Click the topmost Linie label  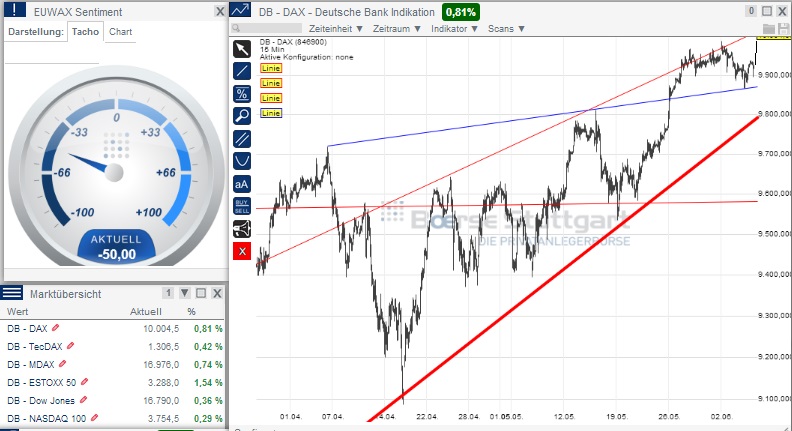(x=271, y=68)
